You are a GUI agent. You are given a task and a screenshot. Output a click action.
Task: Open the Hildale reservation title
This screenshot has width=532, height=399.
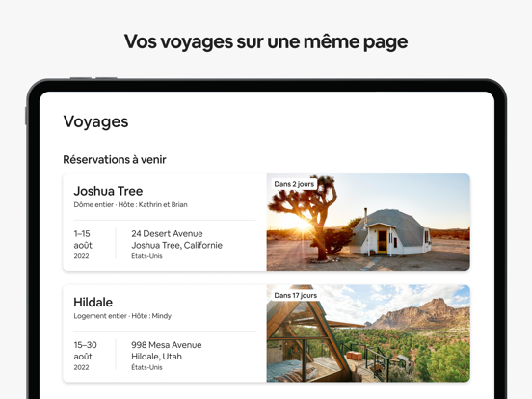click(x=93, y=302)
